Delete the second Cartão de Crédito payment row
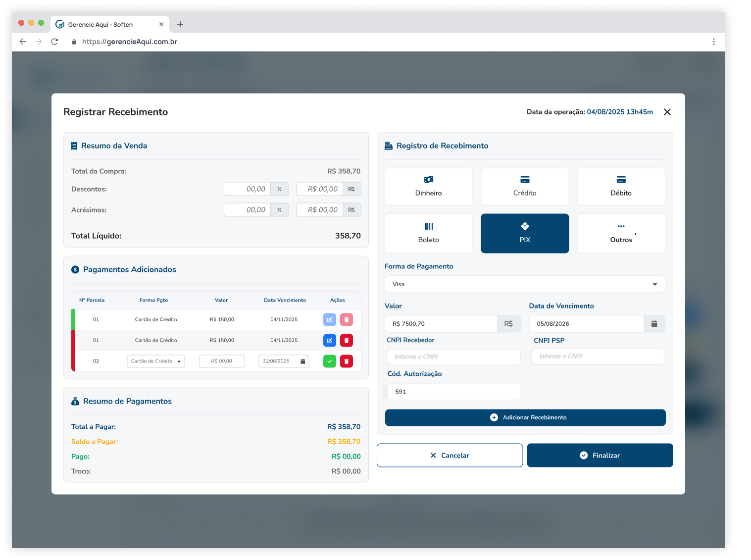The image size is (751, 560). (347, 341)
